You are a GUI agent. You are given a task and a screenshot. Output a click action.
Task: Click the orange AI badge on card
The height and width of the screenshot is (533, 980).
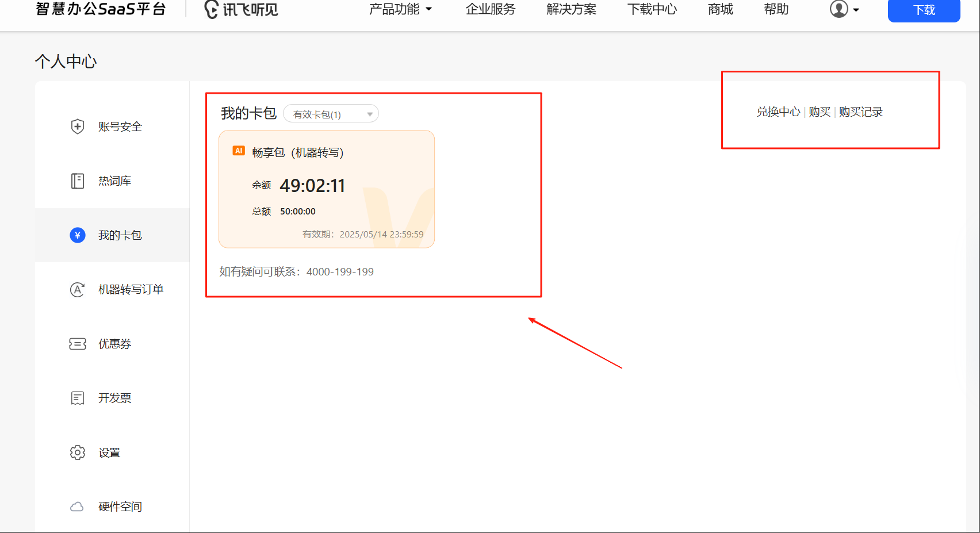239,151
